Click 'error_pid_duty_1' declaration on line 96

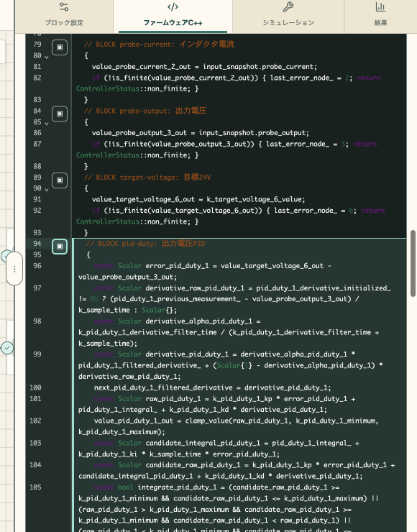tap(177, 266)
